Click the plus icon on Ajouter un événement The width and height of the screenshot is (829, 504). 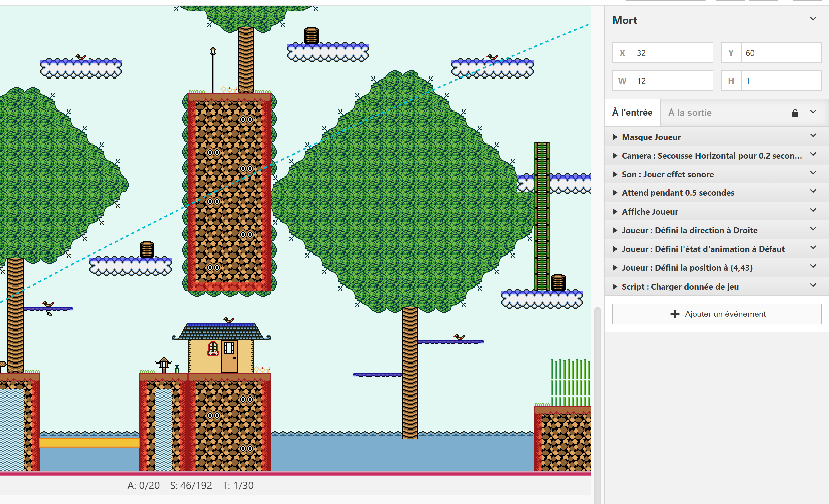click(x=674, y=314)
